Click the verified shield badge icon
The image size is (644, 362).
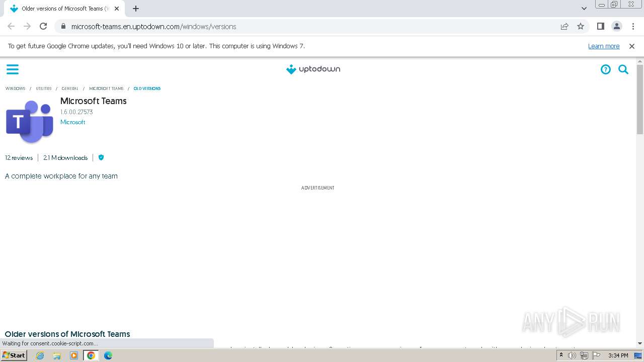(101, 157)
